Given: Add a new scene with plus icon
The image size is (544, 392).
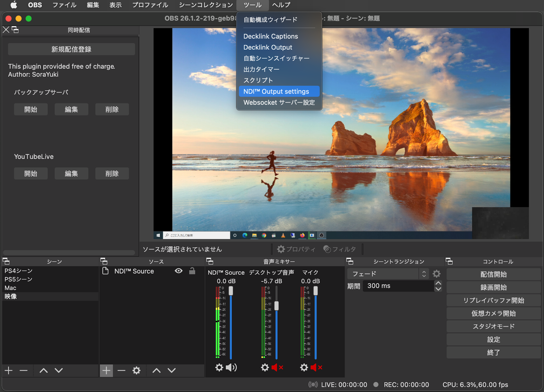Looking at the screenshot, I should [x=8, y=371].
